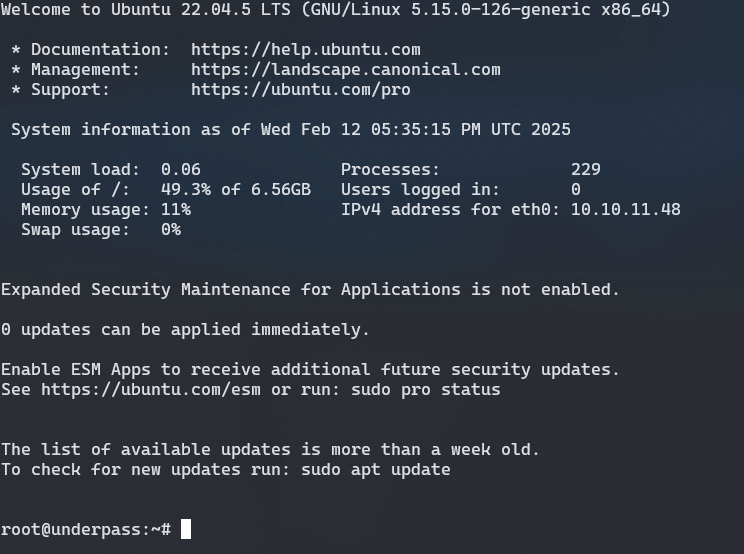
Task: Click the "Users logged in" value 0
Action: click(575, 189)
